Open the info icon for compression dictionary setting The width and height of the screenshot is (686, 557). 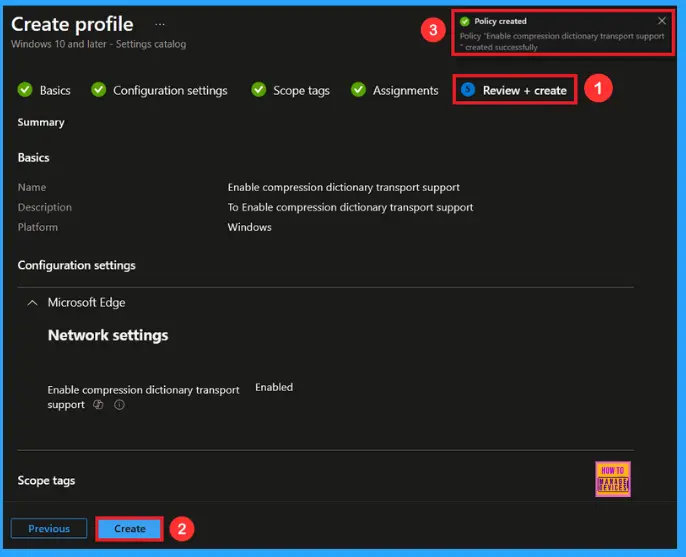pyautogui.click(x=119, y=405)
